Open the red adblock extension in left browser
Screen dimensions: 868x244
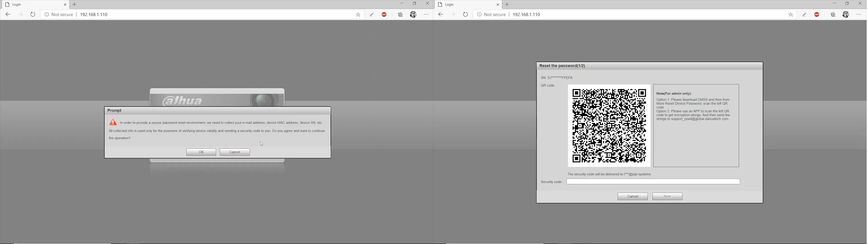point(384,14)
